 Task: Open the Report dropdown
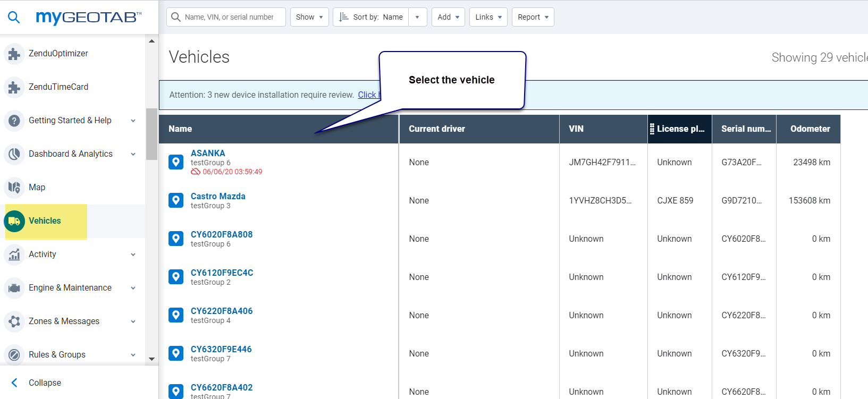(x=533, y=17)
